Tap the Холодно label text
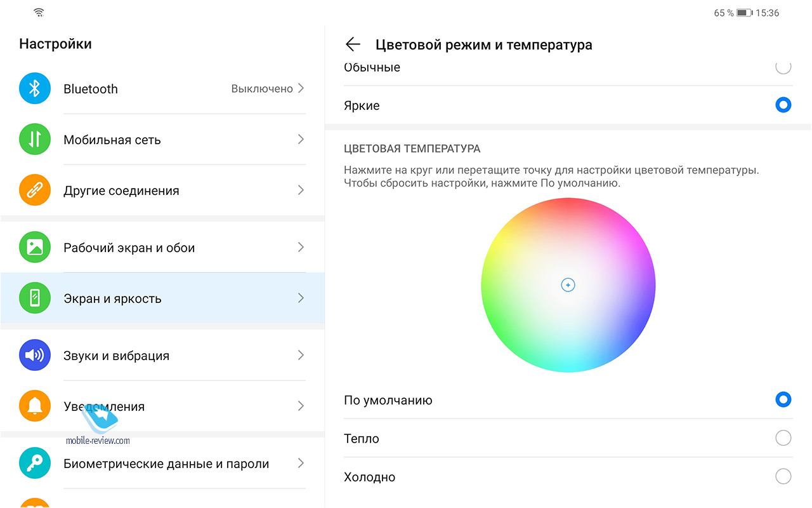This screenshot has height=508, width=812. coord(369,477)
